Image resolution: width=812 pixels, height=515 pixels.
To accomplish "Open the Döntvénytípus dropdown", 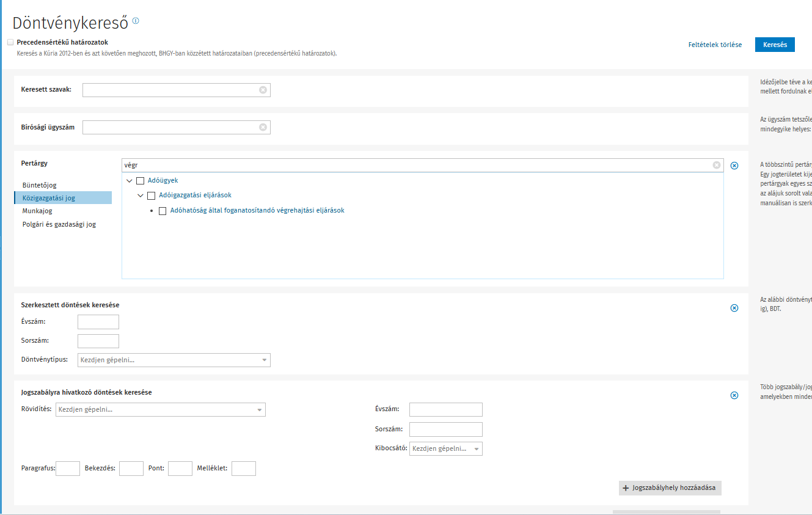I will click(x=265, y=360).
